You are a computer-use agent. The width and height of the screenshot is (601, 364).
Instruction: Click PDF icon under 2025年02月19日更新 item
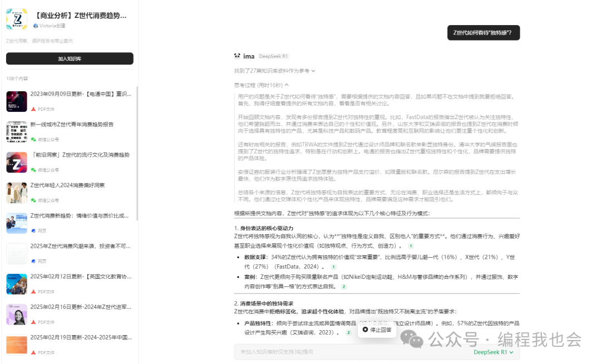(x=33, y=352)
